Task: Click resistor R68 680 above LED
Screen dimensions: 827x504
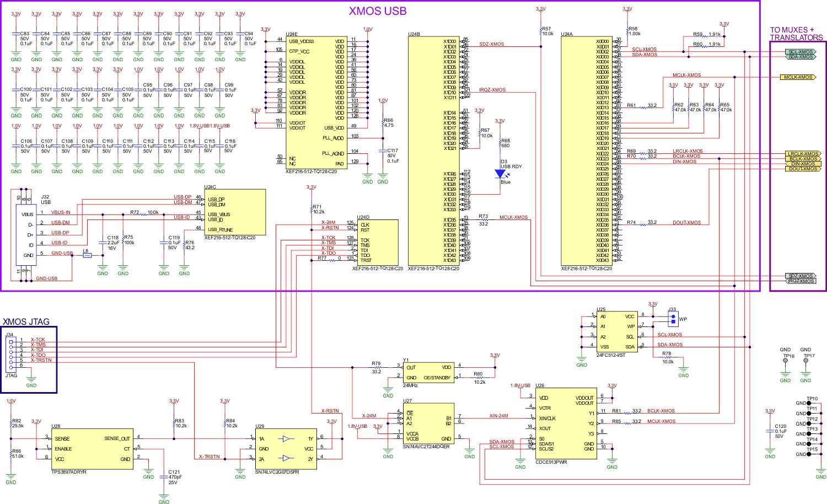Action: coord(500,143)
